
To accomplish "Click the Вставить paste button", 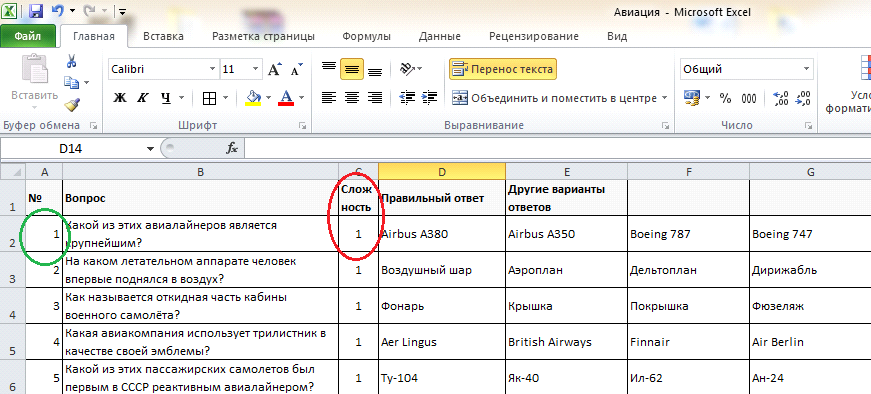I will [x=34, y=82].
